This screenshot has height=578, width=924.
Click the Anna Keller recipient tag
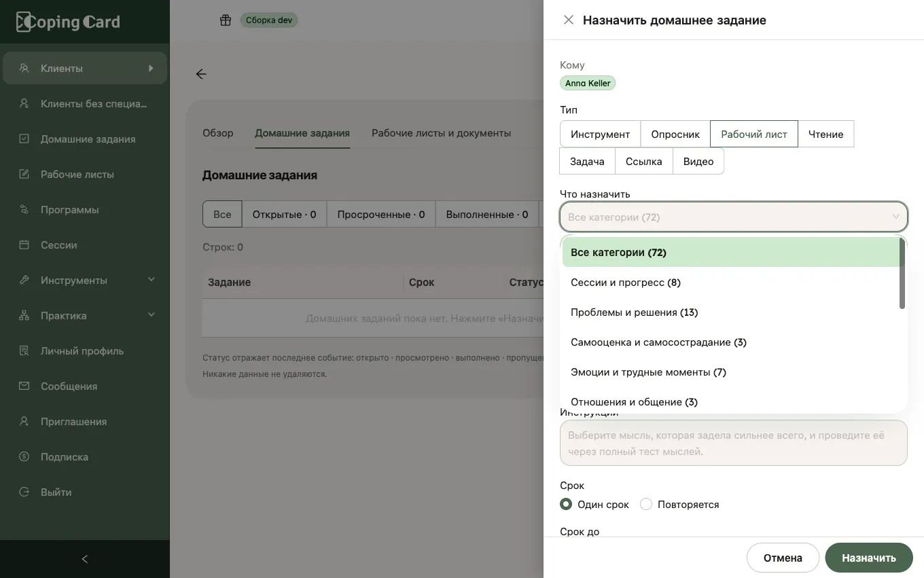pyautogui.click(x=588, y=83)
